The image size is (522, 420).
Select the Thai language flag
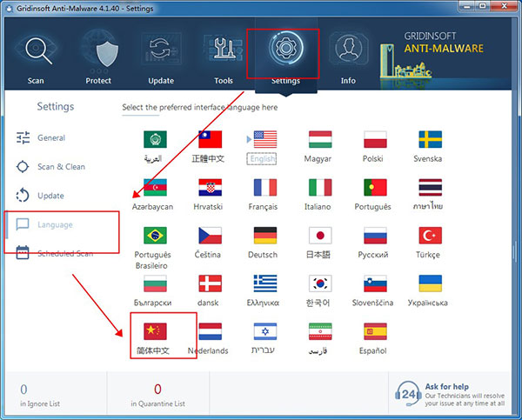430,187
